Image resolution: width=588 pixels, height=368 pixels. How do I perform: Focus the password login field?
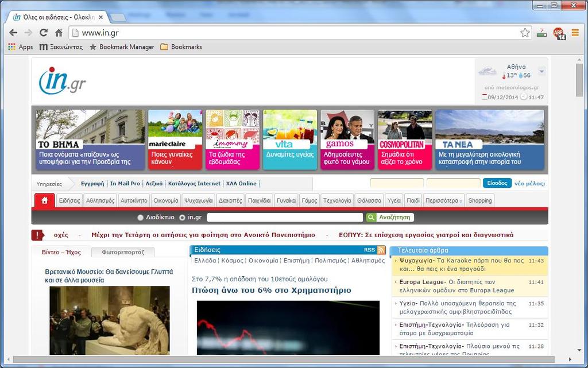point(454,183)
